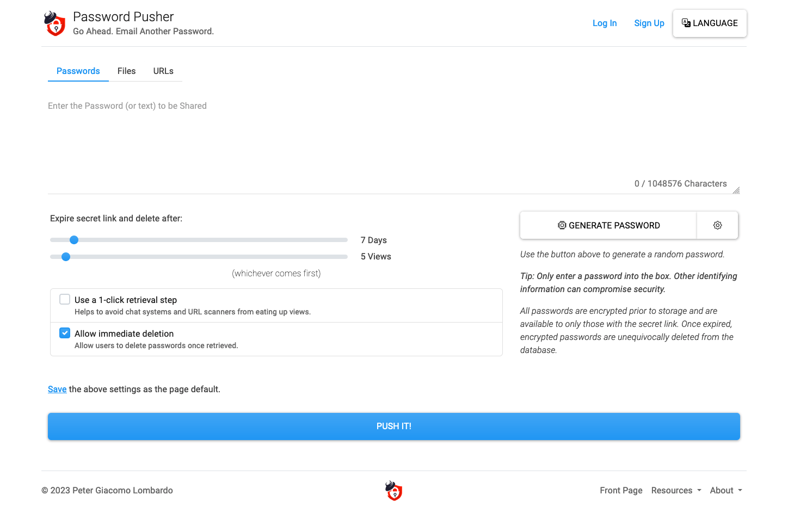Switch to the Files tab
Screen dimensions: 788x532
(126, 71)
